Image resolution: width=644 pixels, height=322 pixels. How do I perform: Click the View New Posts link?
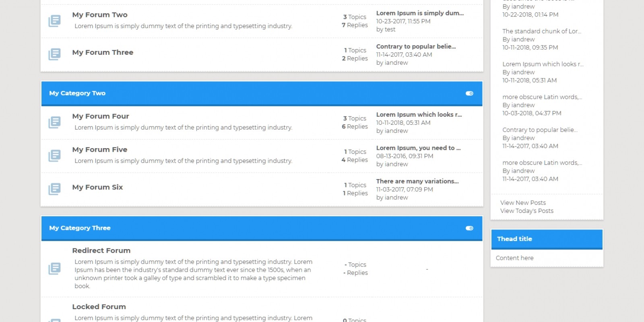(523, 203)
